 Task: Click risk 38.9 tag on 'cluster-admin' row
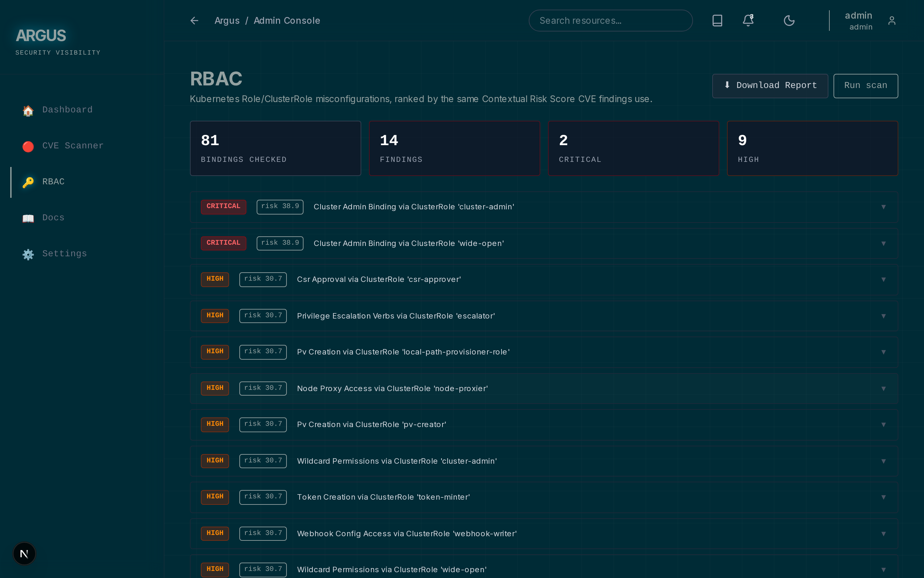280,207
